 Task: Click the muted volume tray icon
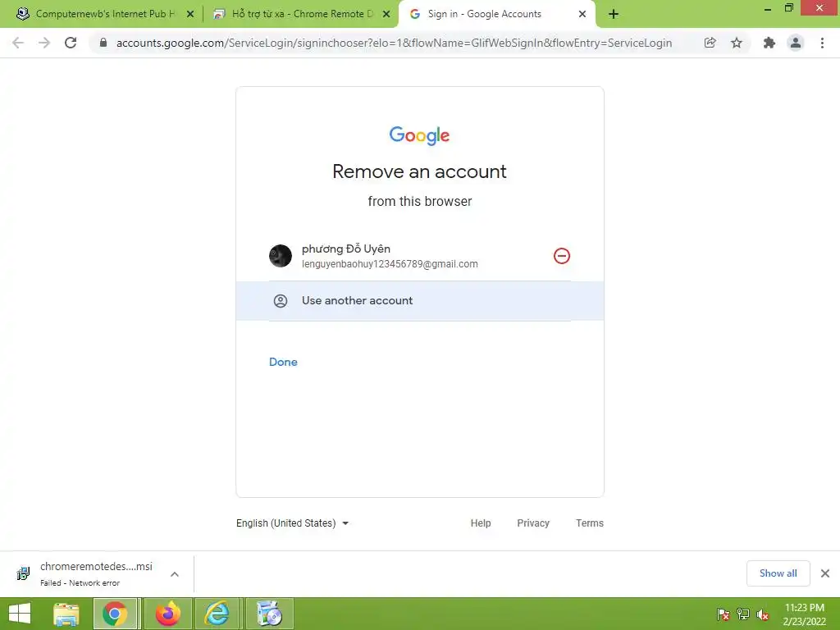click(763, 614)
